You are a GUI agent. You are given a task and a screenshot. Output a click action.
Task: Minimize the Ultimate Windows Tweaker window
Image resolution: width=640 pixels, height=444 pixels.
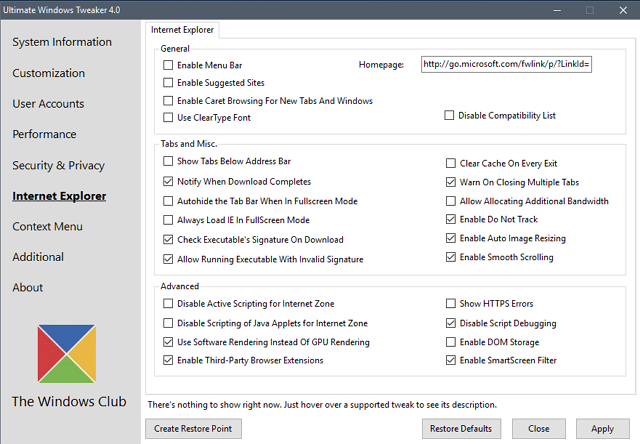tap(557, 10)
